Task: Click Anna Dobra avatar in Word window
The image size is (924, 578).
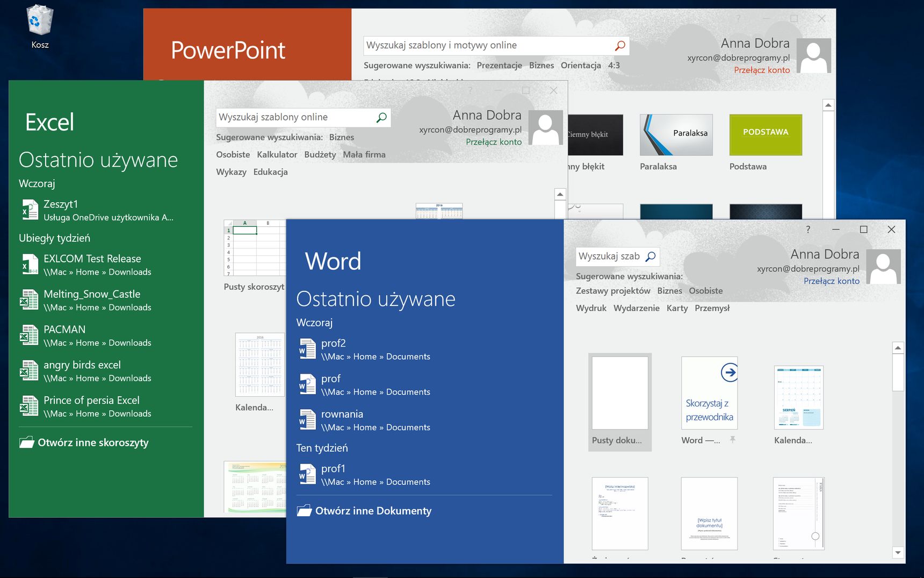Action: 883,267
